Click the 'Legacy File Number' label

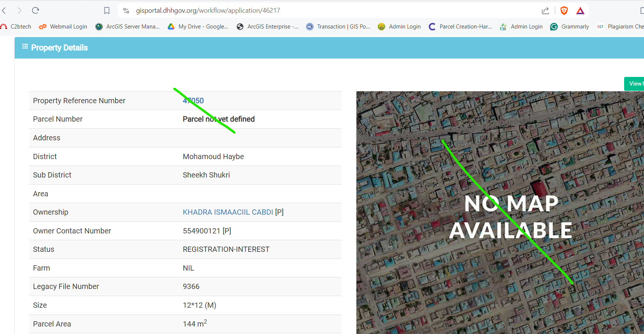coord(66,286)
